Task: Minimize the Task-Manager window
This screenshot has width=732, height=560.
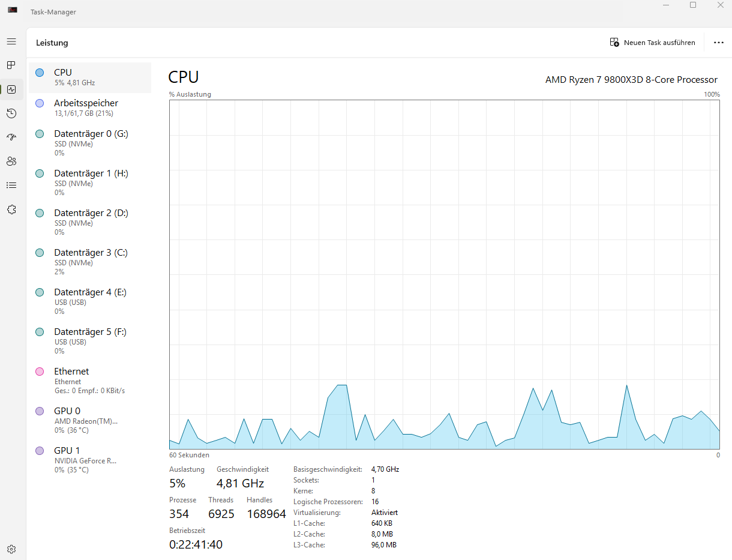Action: point(666,5)
